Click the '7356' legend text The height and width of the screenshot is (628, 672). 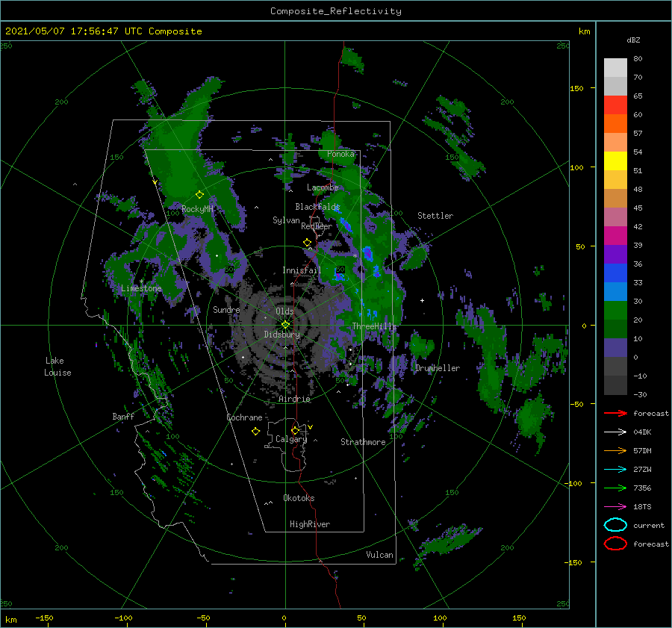click(642, 488)
